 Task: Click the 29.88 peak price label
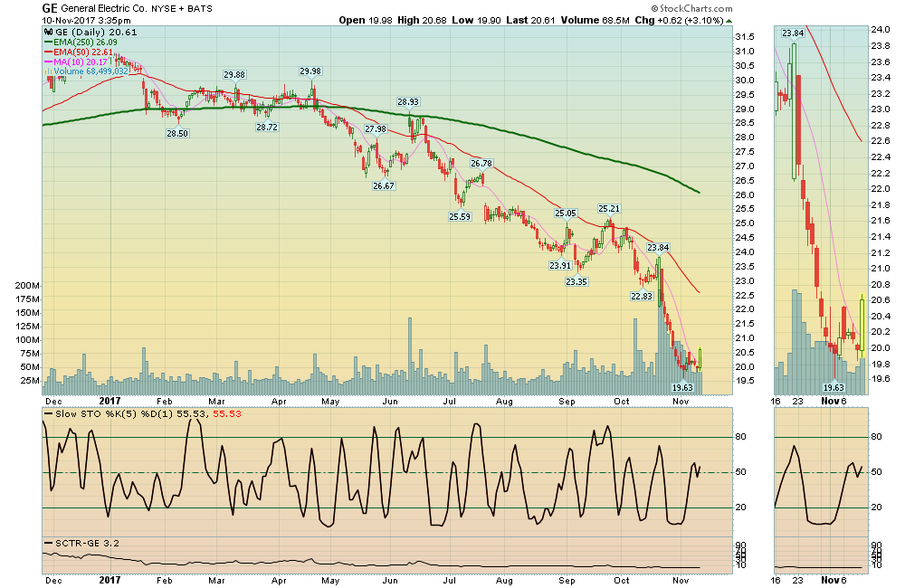click(234, 74)
